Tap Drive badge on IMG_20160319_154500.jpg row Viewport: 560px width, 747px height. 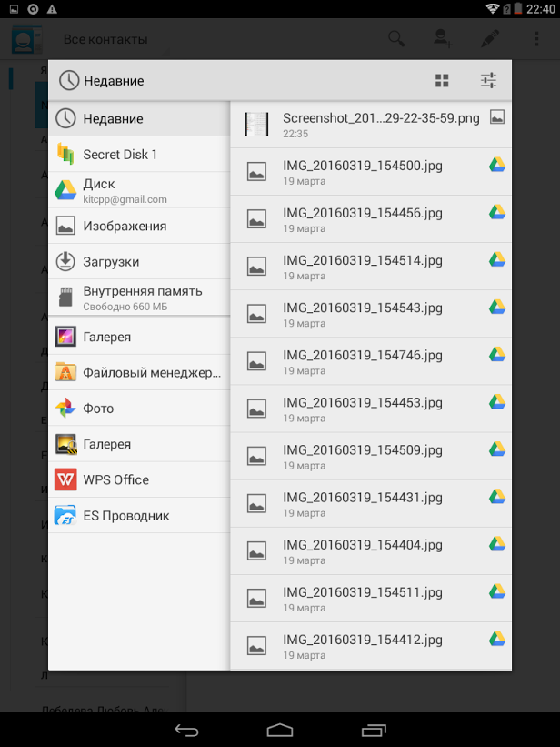(x=497, y=165)
